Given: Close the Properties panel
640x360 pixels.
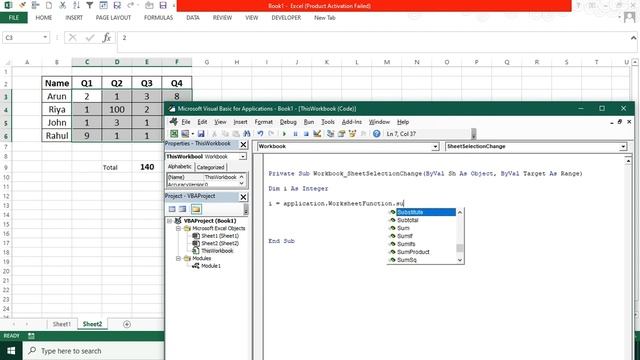Looking at the screenshot, I should (243, 144).
